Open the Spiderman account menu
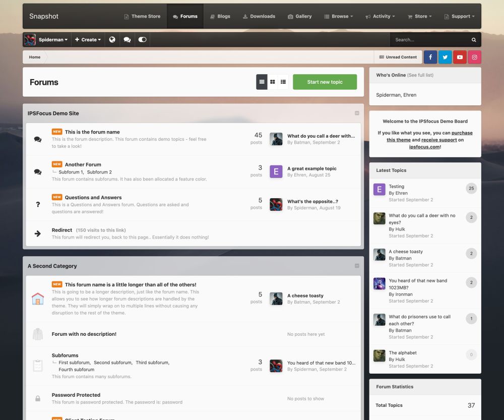 [52, 39]
